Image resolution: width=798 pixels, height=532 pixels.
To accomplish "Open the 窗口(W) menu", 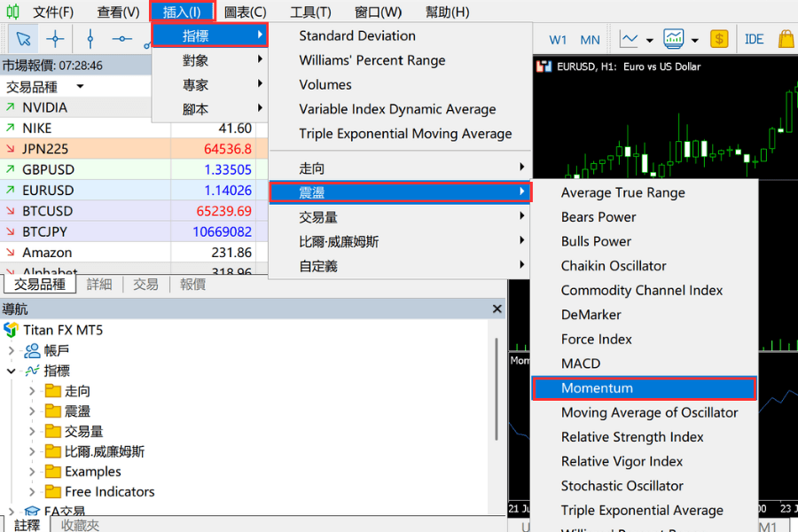I will 378,12.
